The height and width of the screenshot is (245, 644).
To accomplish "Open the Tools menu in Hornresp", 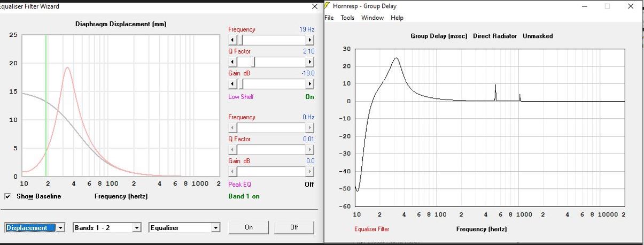I will coord(347,18).
